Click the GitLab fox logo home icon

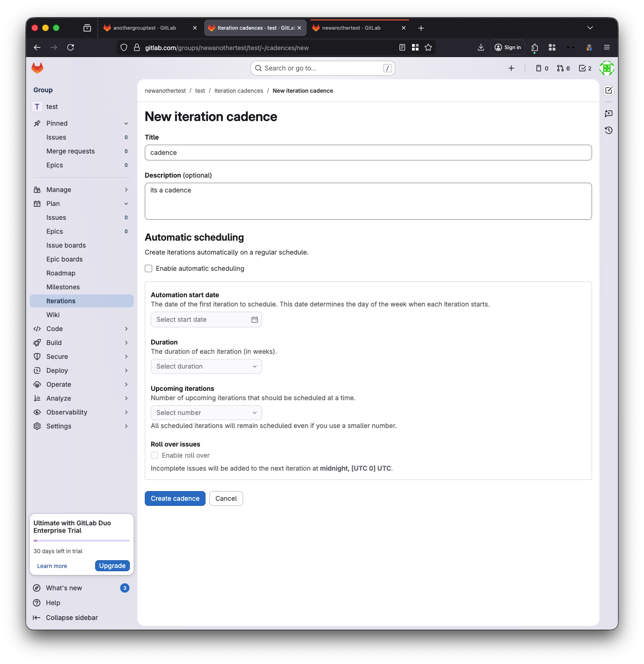point(37,68)
